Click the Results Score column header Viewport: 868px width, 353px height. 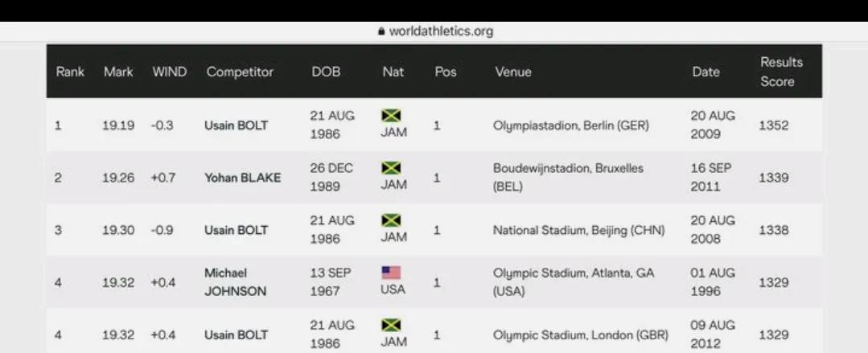(781, 72)
